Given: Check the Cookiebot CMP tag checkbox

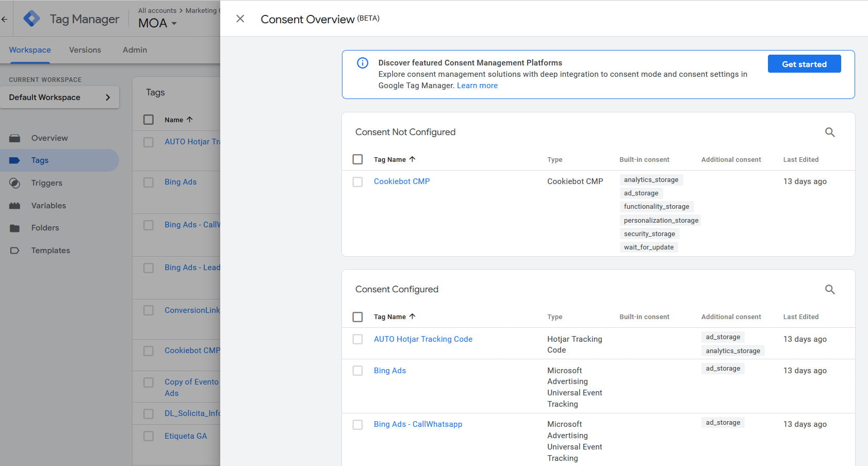Looking at the screenshot, I should (357, 182).
